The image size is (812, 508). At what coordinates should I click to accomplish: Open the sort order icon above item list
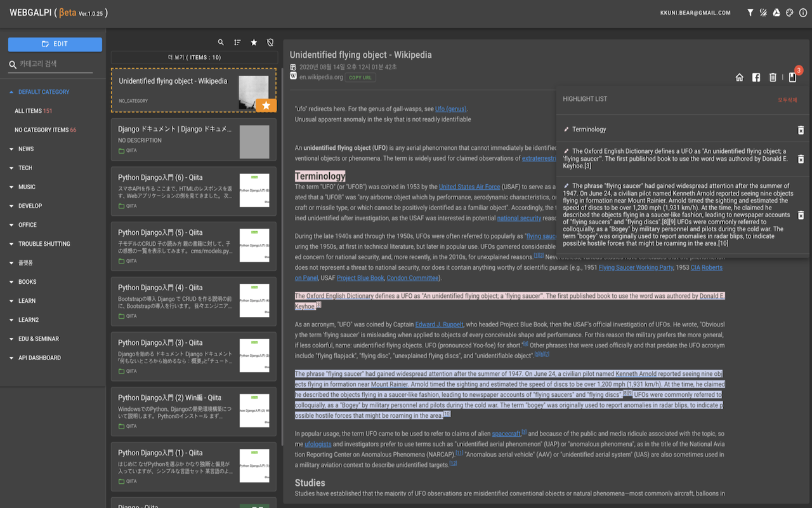point(237,43)
